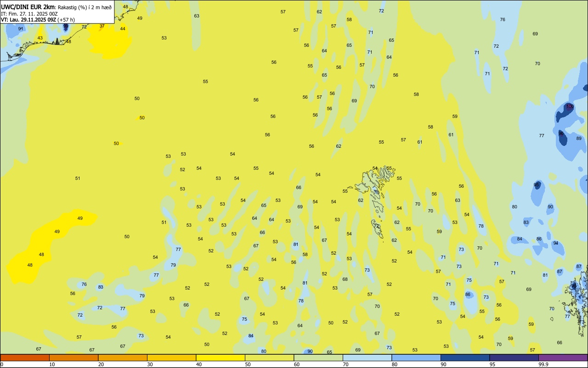The height and width of the screenshot is (368, 588).
Task: Pick the navy 95–99.9 legend swatch
Action: pos(514,357)
